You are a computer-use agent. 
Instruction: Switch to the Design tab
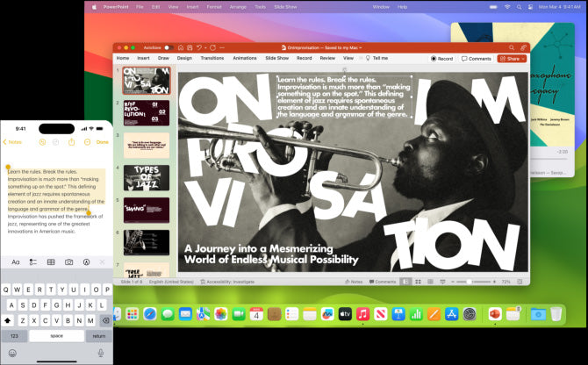[x=184, y=58]
